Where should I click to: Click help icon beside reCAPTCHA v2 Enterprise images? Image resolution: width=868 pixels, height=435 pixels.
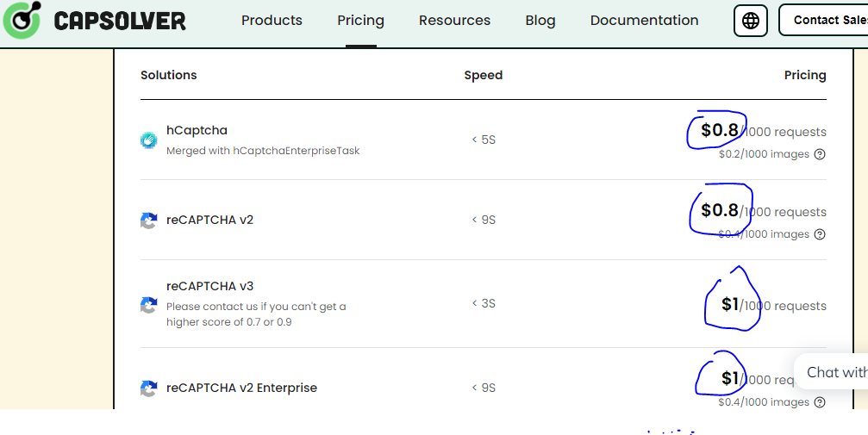820,402
